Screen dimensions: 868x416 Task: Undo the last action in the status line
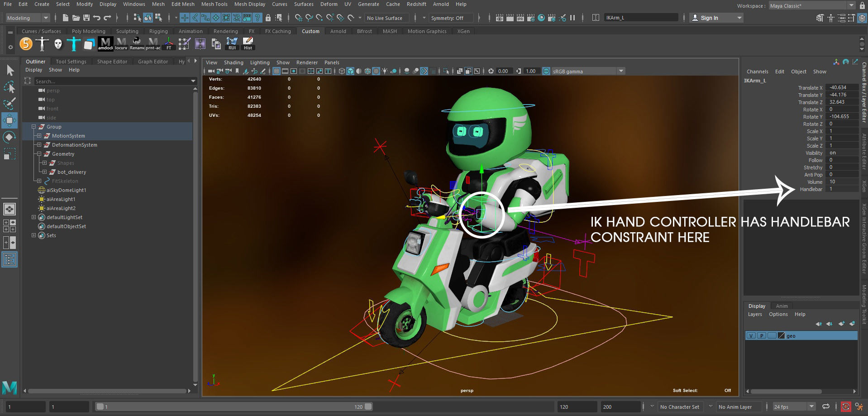[97, 18]
